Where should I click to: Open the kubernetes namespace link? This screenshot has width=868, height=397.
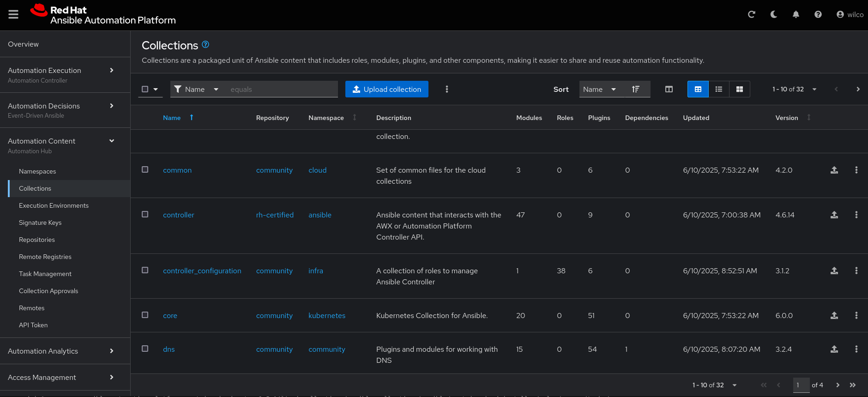pos(326,315)
